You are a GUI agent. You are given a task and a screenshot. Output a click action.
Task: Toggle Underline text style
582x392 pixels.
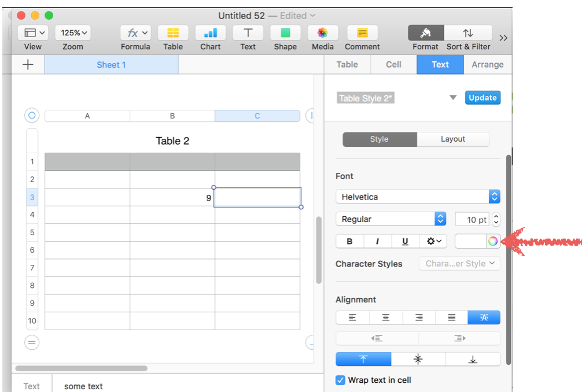[406, 241]
